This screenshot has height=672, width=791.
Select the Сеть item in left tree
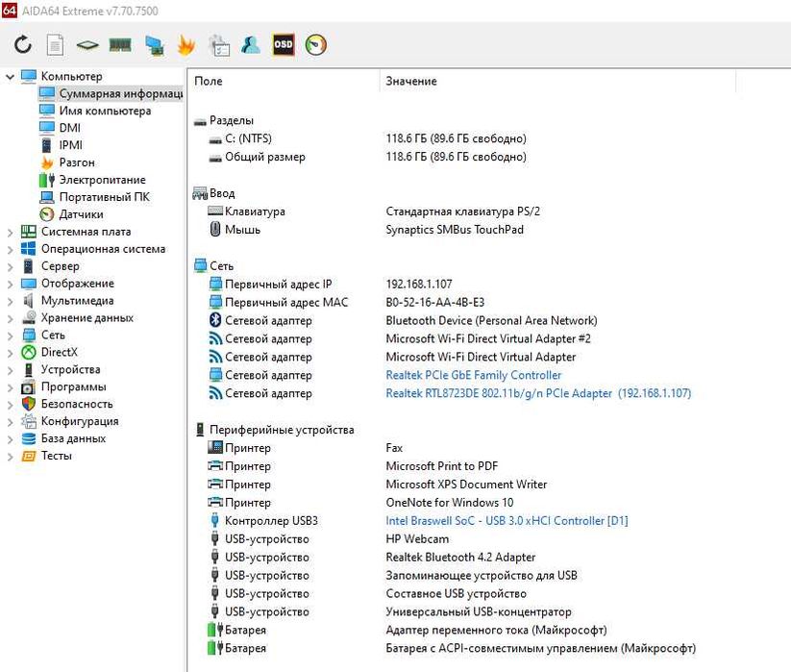pos(53,335)
